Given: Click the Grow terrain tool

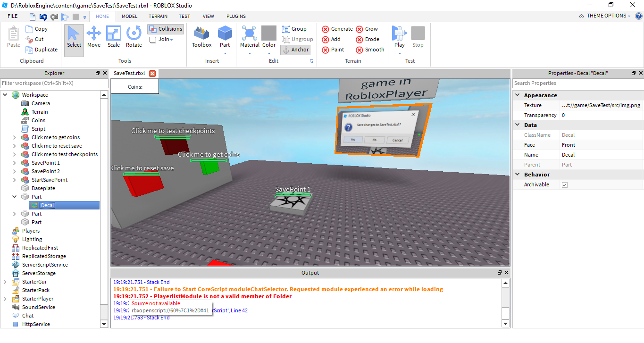Looking at the screenshot, I should 367,29.
